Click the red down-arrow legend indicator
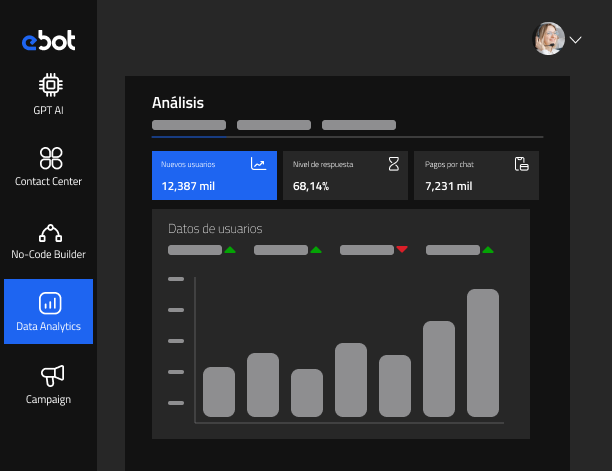612x471 pixels. (402, 249)
